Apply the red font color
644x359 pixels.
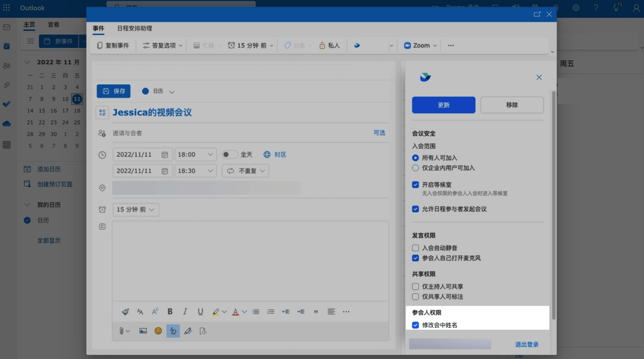[236, 312]
